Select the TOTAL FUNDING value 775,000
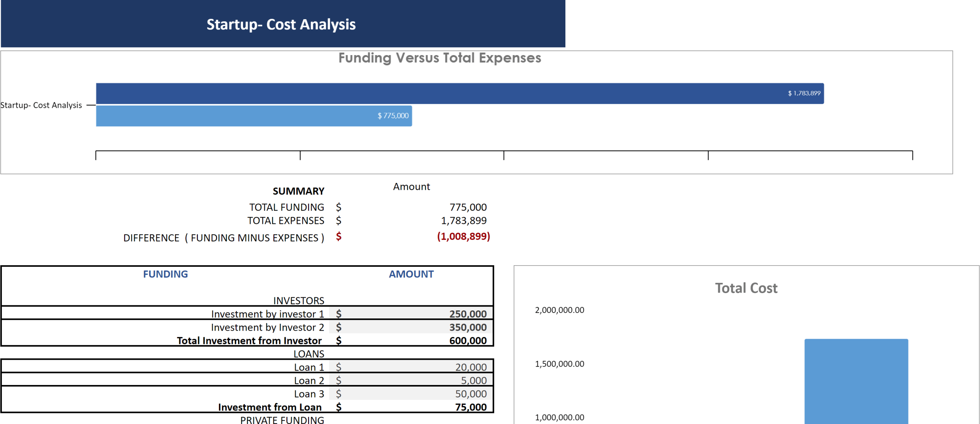The width and height of the screenshot is (980, 424). point(468,207)
